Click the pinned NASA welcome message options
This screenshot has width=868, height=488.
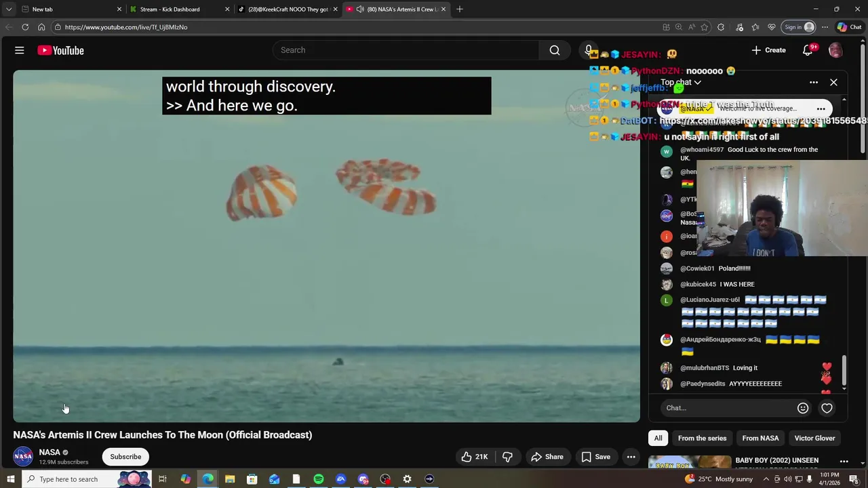pyautogui.click(x=821, y=108)
